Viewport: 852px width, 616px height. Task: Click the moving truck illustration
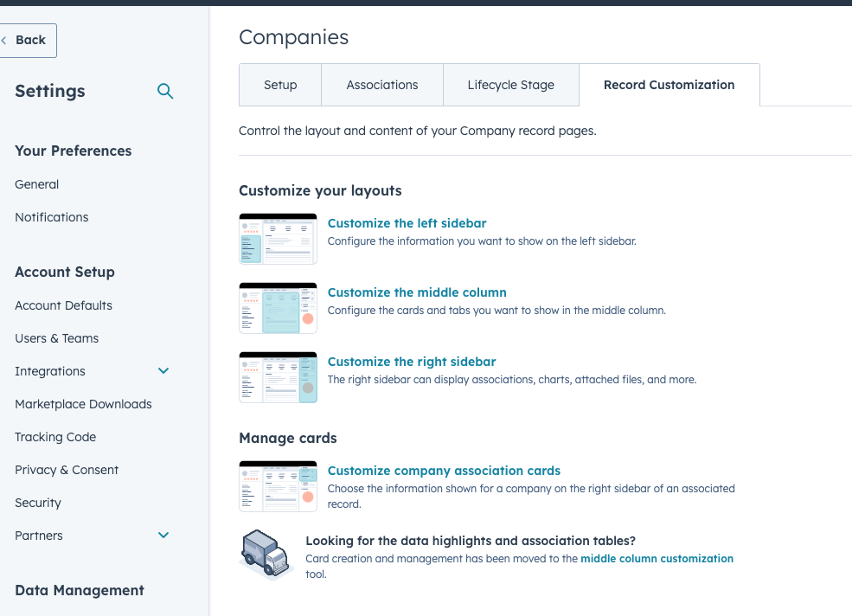tap(266, 554)
